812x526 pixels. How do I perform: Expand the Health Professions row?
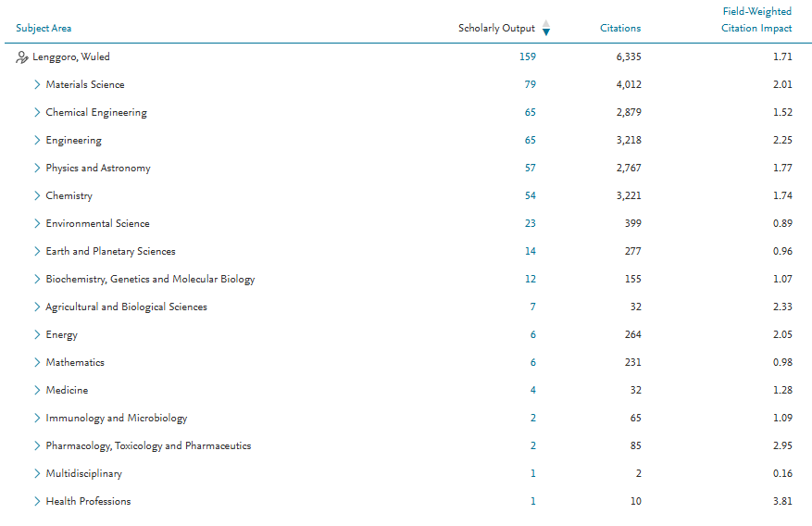37,502
